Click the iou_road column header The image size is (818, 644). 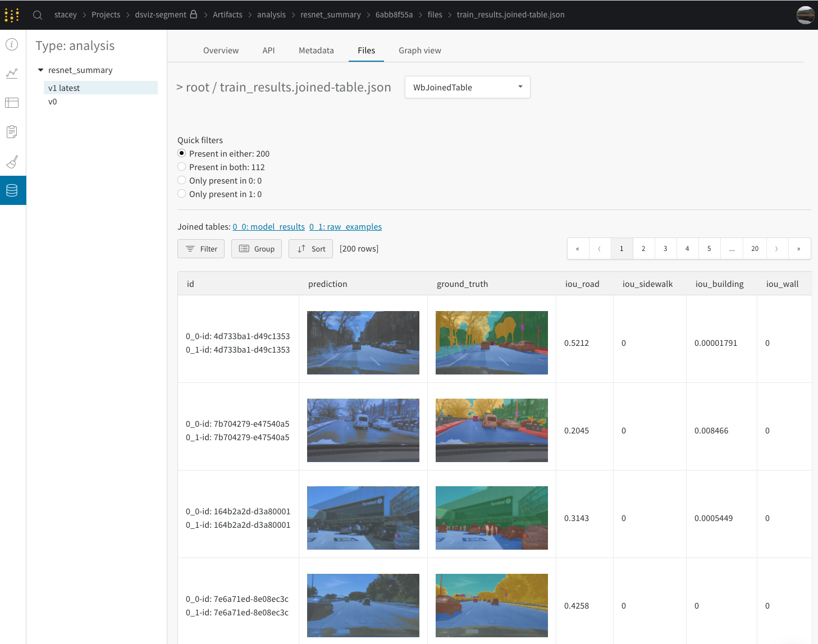(x=582, y=284)
